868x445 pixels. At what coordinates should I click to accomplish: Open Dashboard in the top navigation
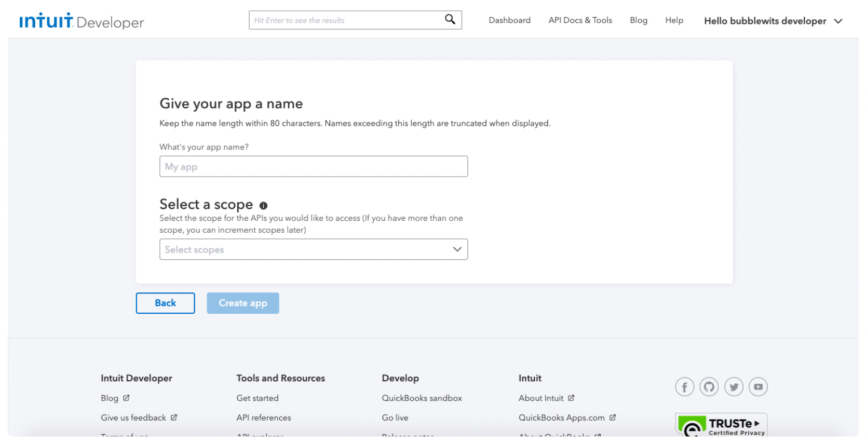(x=509, y=20)
